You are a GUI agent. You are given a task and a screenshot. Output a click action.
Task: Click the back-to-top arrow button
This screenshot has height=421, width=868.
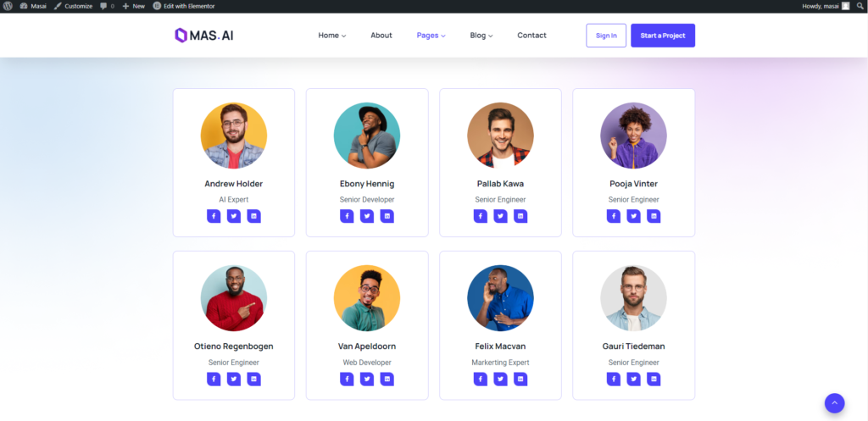(x=834, y=403)
